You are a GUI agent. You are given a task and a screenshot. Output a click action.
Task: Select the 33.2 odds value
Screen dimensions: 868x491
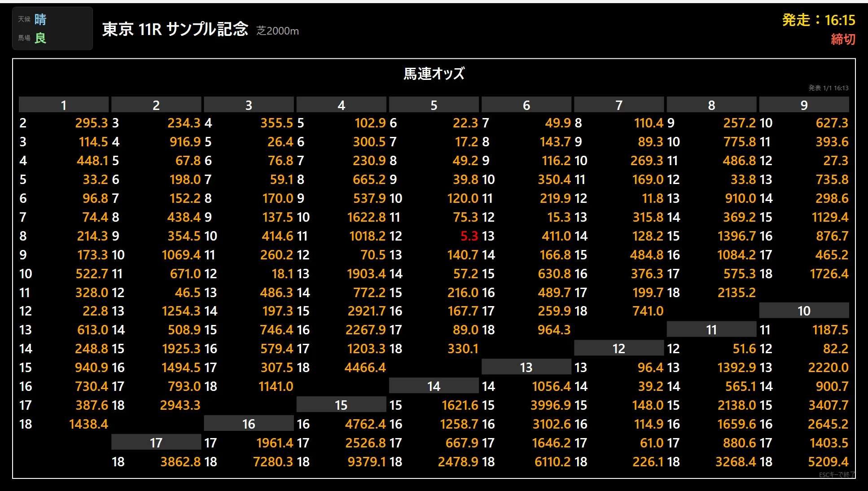(95, 179)
